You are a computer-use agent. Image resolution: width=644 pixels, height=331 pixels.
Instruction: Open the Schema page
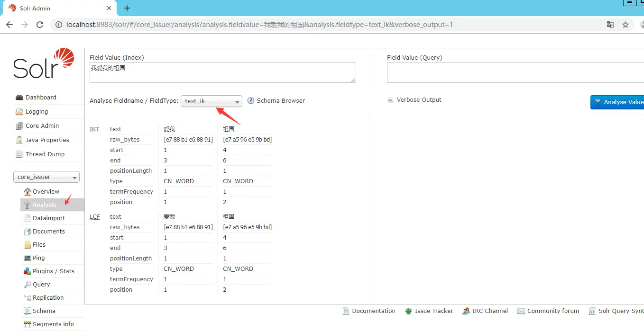coord(44,311)
